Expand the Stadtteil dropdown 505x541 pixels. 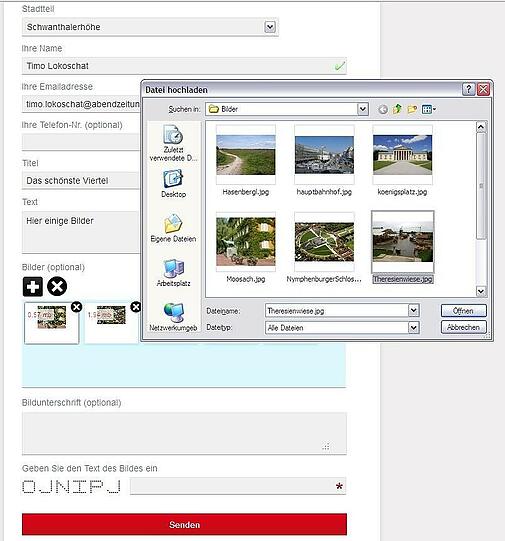coord(270,27)
